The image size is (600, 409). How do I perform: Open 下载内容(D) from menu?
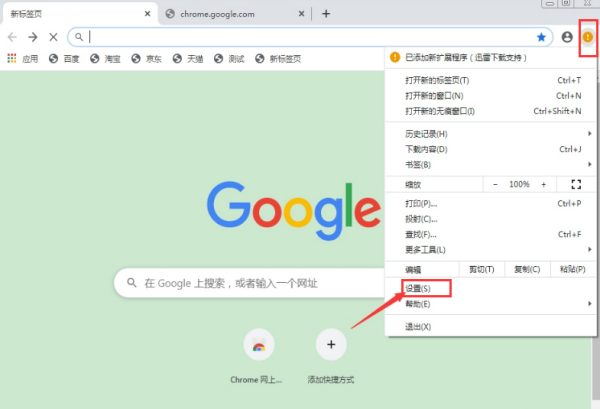491,149
